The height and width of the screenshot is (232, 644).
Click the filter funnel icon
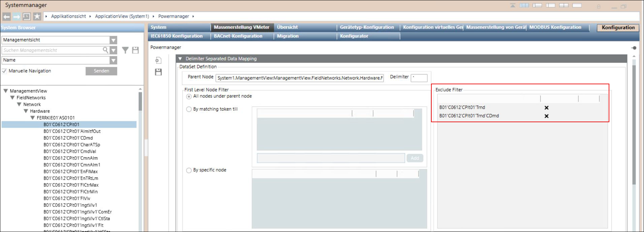[x=125, y=50]
